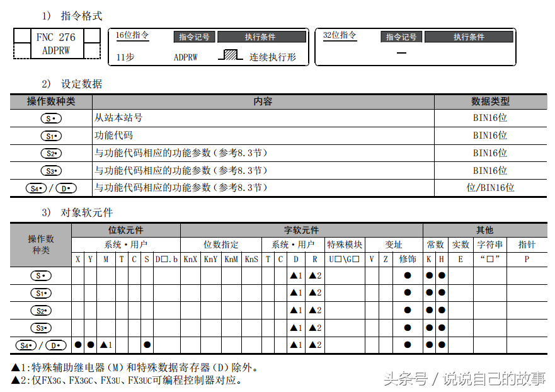Click the 从站本站号 description cell

click(118, 118)
